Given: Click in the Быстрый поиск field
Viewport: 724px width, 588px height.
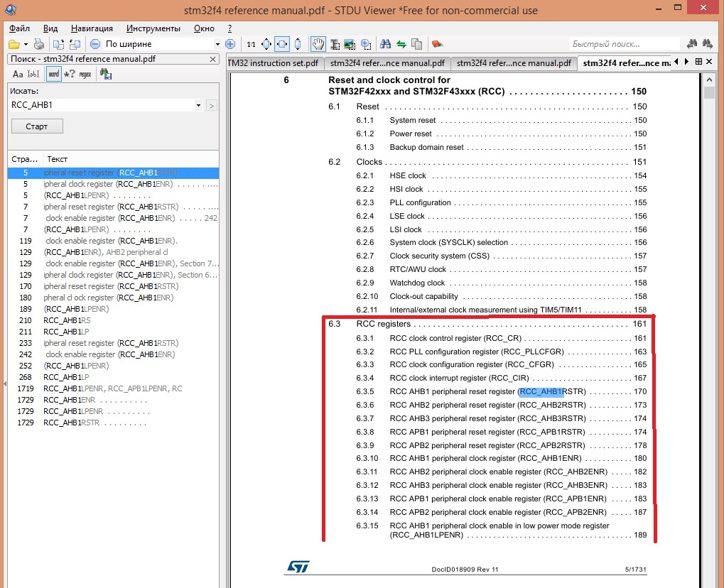Looking at the screenshot, I should pos(624,44).
